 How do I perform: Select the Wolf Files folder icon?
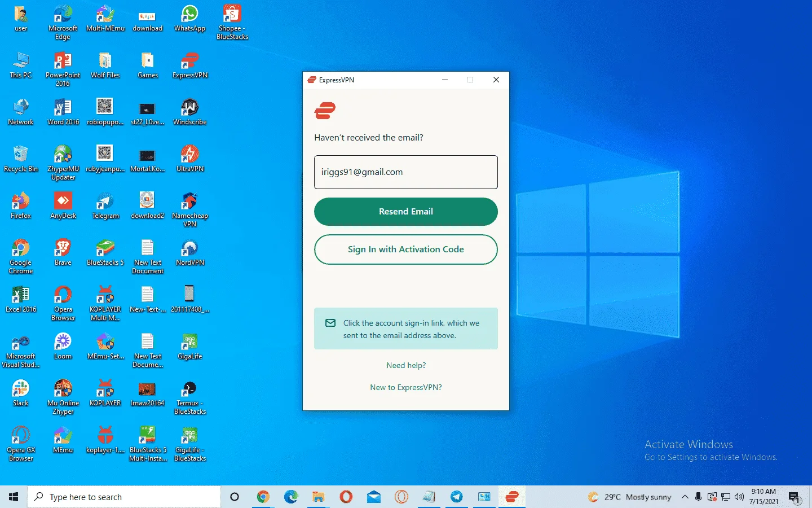click(x=105, y=65)
